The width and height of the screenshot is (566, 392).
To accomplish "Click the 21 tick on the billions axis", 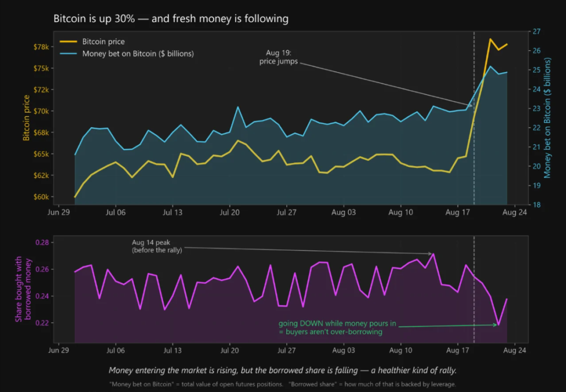I will point(537,147).
